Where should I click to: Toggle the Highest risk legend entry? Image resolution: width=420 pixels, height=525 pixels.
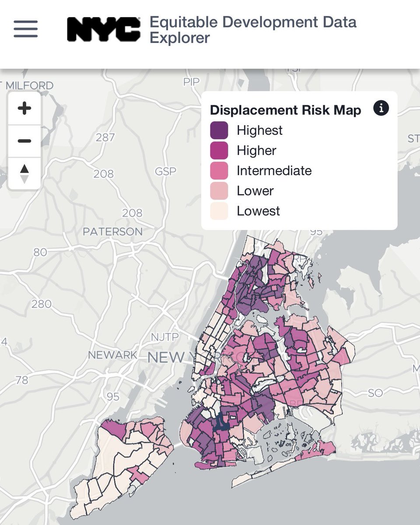click(260, 130)
